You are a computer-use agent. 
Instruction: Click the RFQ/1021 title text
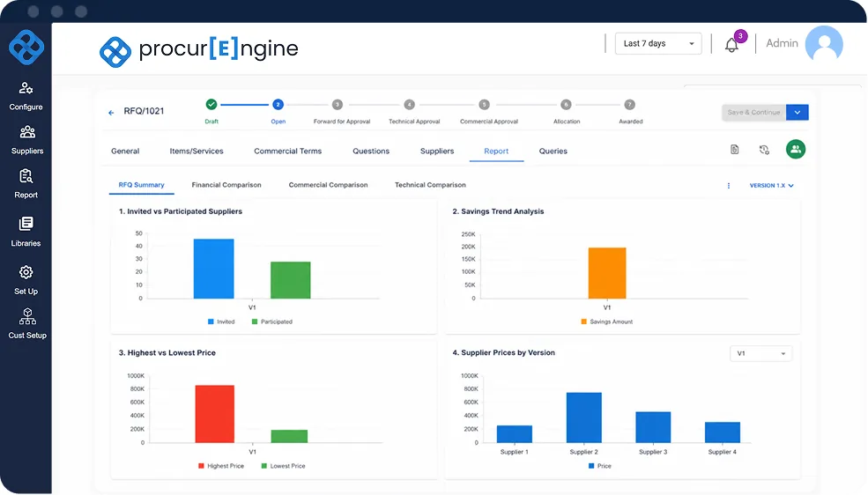pos(144,111)
